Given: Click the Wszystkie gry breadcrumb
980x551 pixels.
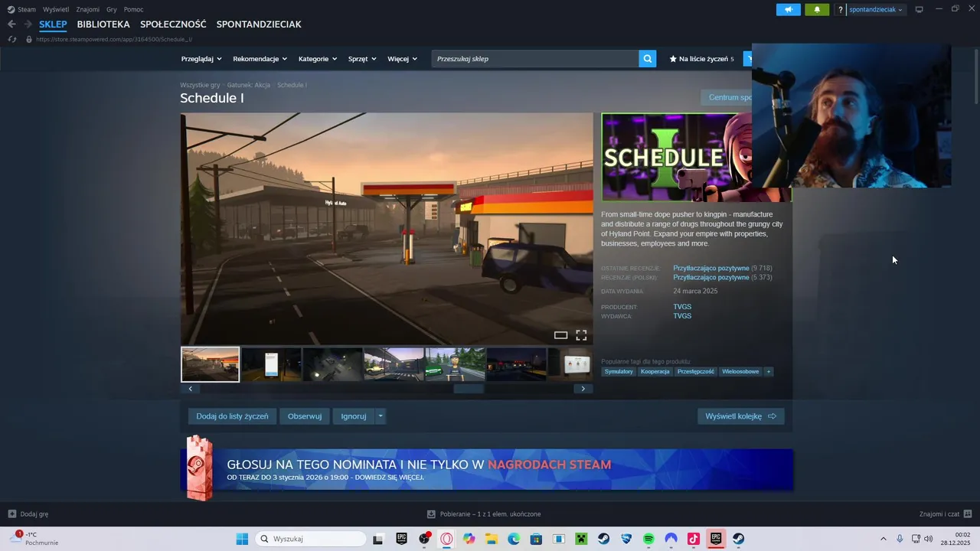Looking at the screenshot, I should click(200, 85).
